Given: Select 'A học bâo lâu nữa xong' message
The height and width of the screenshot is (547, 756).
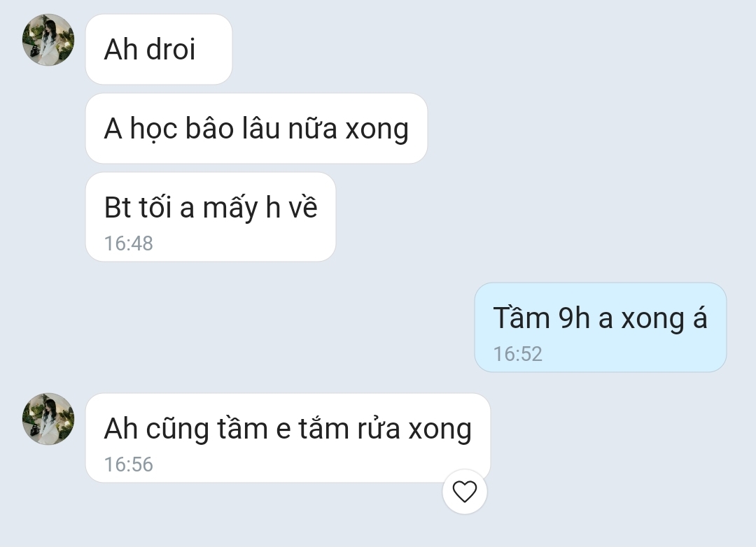Looking at the screenshot, I should tap(256, 128).
